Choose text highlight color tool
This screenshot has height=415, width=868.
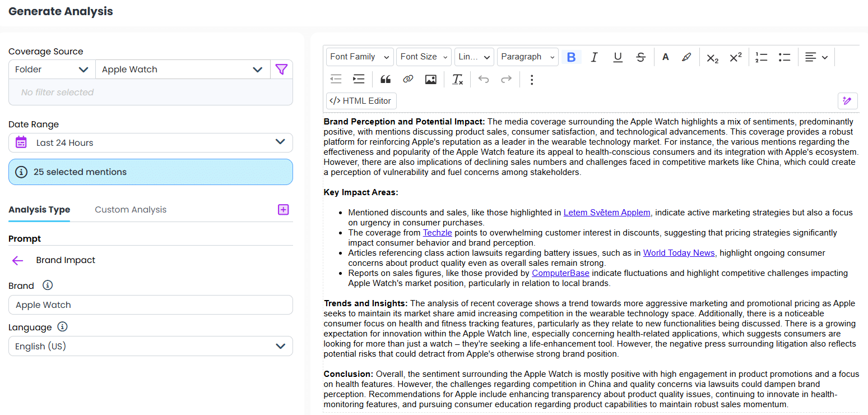point(686,57)
